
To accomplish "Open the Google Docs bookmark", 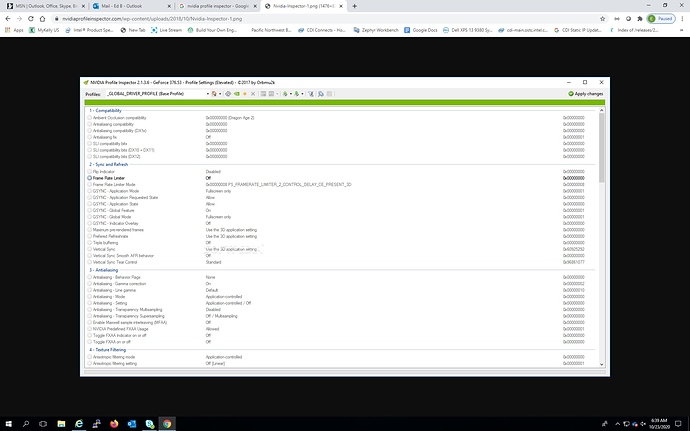I will (421, 30).
